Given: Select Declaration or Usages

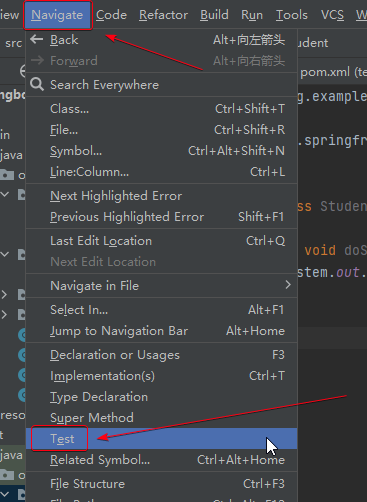Looking at the screenshot, I should tap(162, 355).
